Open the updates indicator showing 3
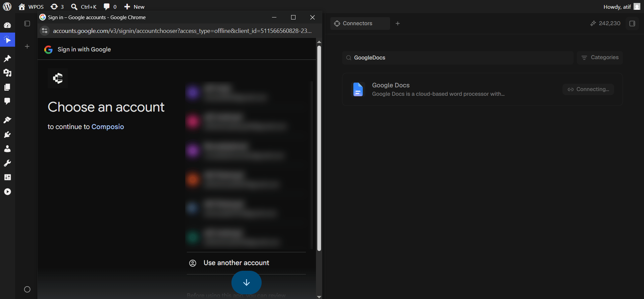 click(57, 7)
